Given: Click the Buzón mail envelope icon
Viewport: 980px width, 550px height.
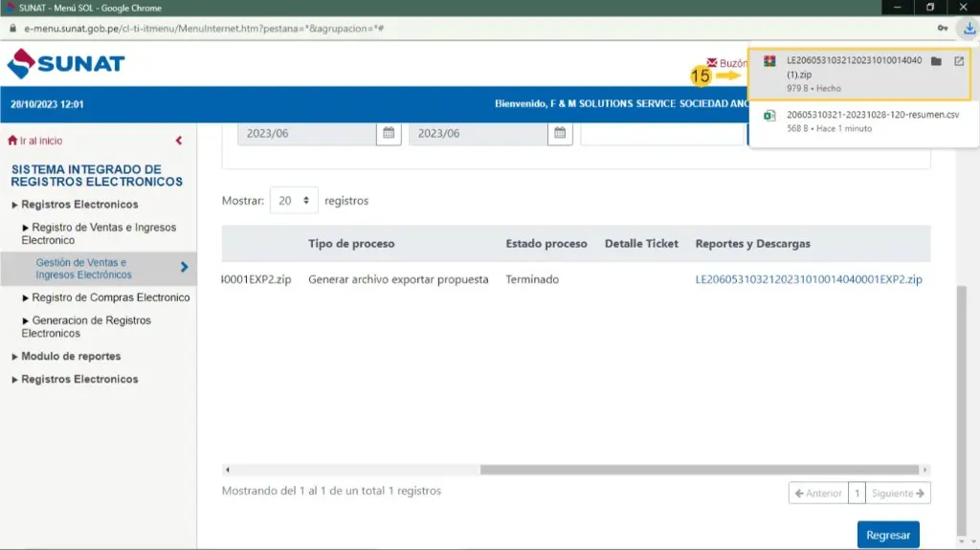Looking at the screenshot, I should tap(712, 63).
